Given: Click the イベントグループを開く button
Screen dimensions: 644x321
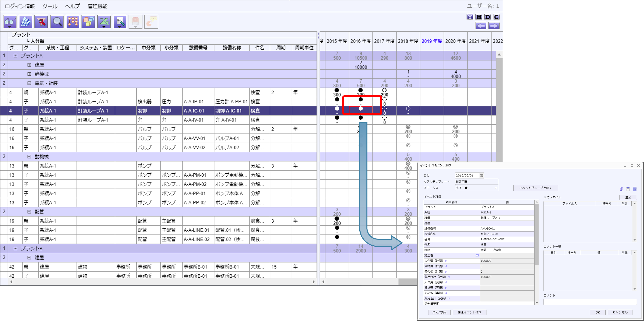Looking at the screenshot, I should pyautogui.click(x=535, y=188).
